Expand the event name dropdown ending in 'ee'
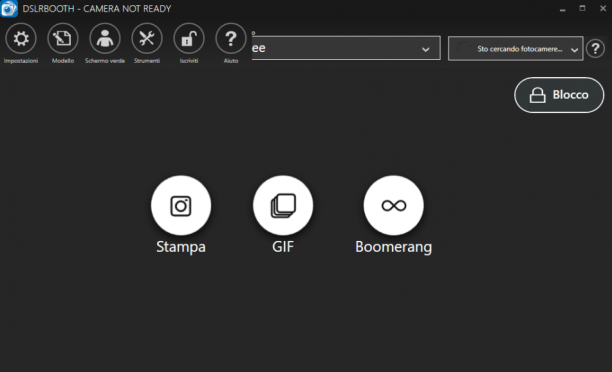The width and height of the screenshot is (612, 372). click(346, 48)
